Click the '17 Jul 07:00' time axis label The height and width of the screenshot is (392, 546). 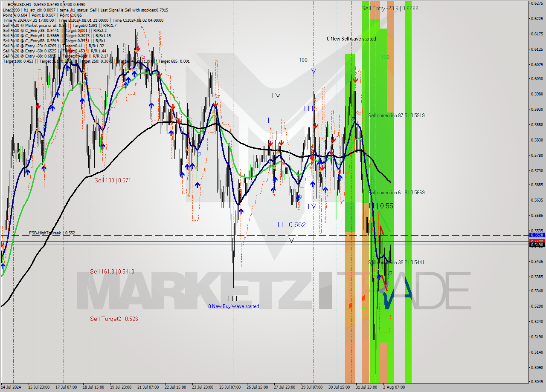click(66, 387)
